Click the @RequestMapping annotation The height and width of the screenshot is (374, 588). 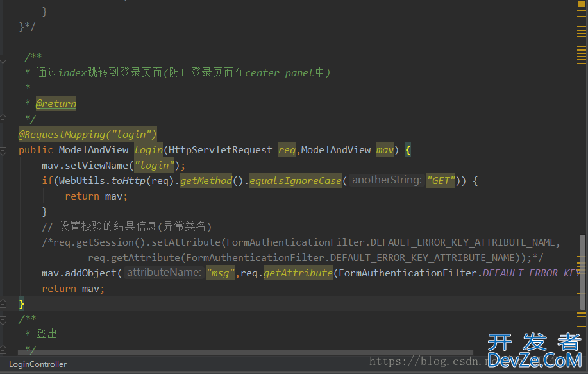point(87,135)
